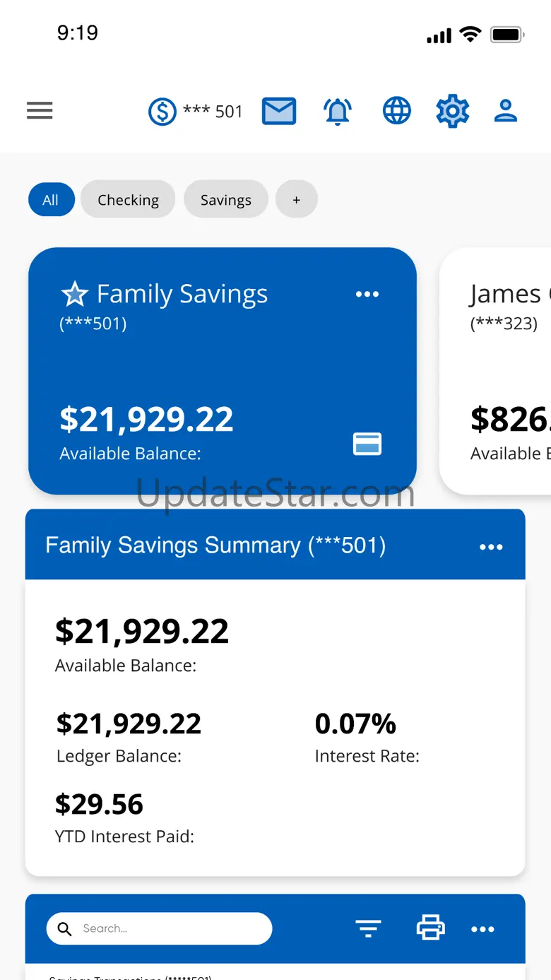551x980 pixels.
Task: Tap the dollar sign account icon
Action: (162, 112)
